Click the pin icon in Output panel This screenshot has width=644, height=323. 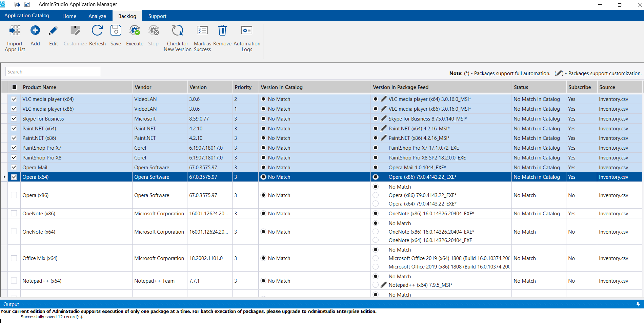[638, 304]
